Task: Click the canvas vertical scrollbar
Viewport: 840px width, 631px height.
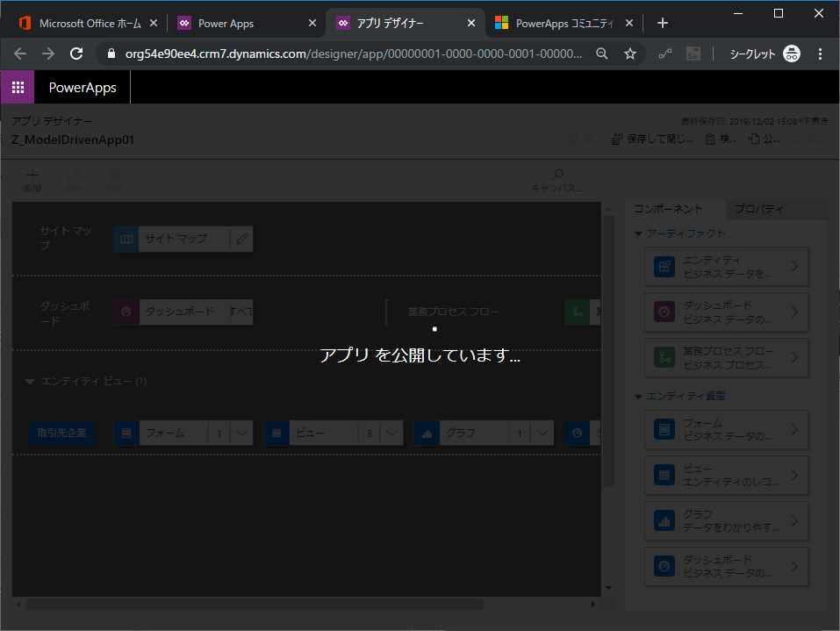Action: [608, 351]
